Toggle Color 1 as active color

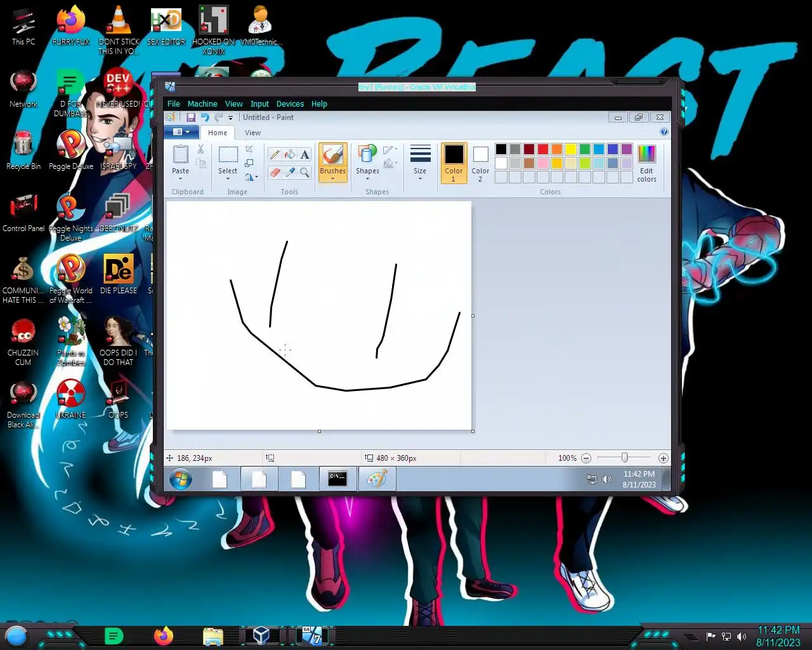454,163
